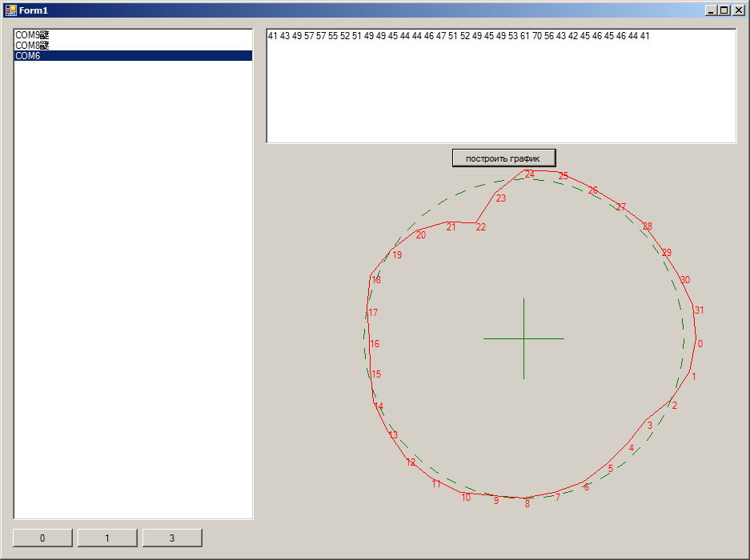Select COM9 in the port list

tap(133, 35)
